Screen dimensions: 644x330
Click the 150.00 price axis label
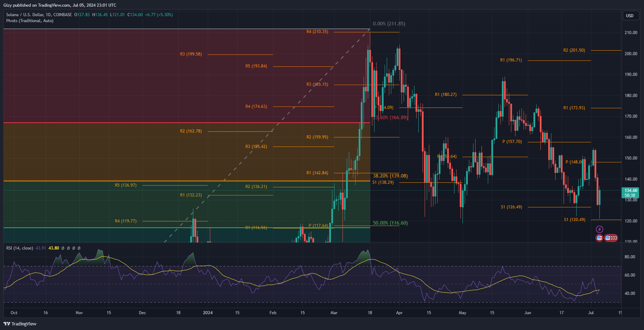(631, 158)
